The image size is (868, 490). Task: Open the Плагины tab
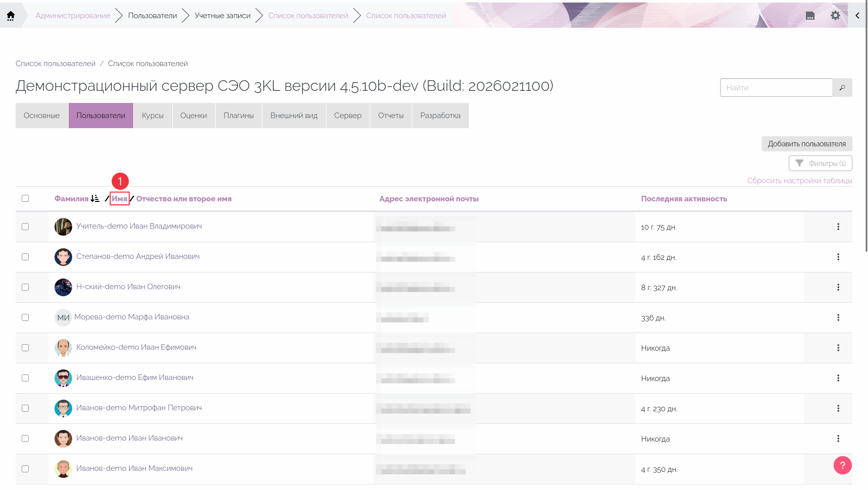coord(239,116)
